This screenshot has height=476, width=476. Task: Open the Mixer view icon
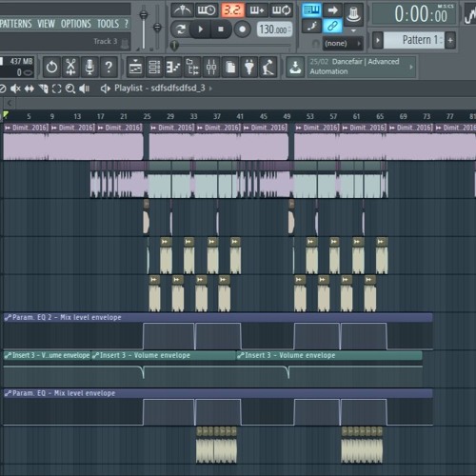pyautogui.click(x=211, y=67)
